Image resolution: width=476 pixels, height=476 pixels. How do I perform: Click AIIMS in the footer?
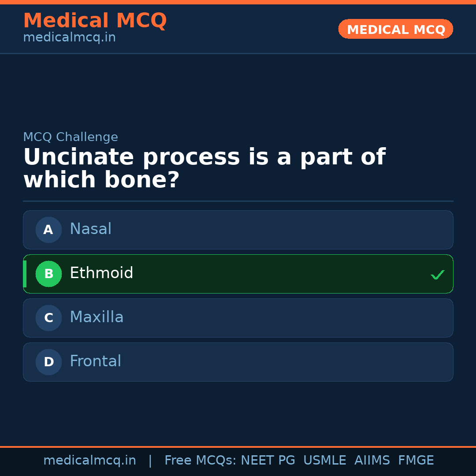point(372,460)
